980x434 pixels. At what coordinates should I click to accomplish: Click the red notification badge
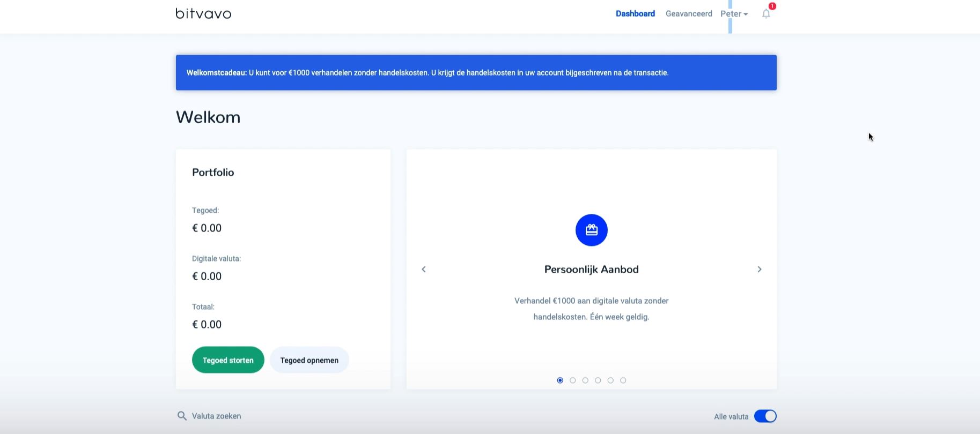[772, 6]
